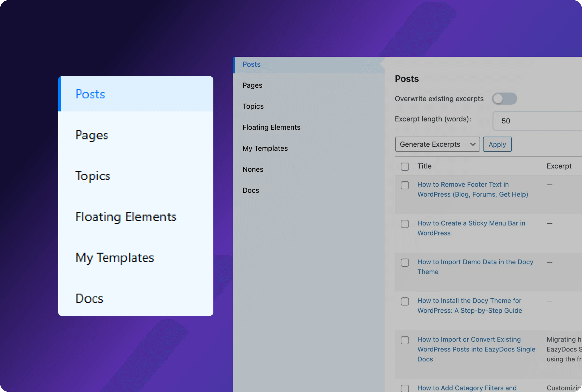Open Topics in the dimmed sidebar
Viewport: 582px width, 392px height.
(x=253, y=106)
